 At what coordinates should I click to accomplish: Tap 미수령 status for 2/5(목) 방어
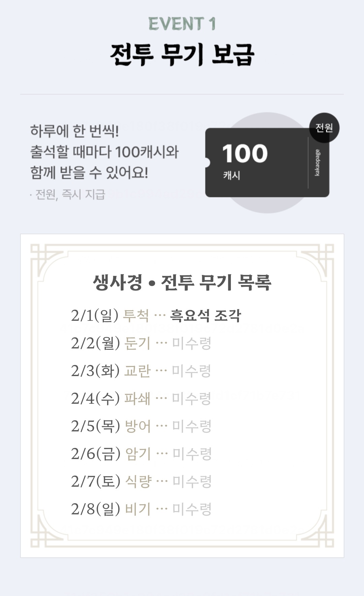click(x=191, y=426)
